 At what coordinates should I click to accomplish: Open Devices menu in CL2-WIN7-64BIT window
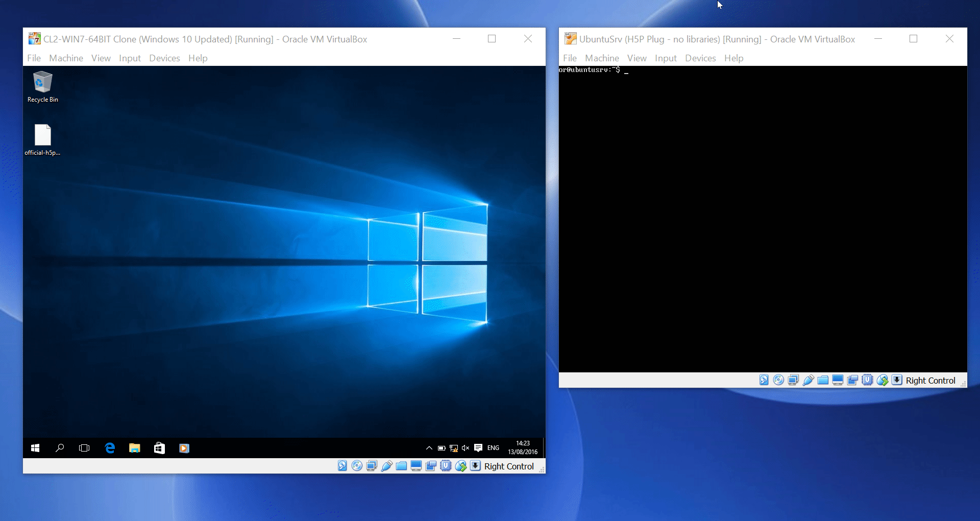[x=164, y=58]
